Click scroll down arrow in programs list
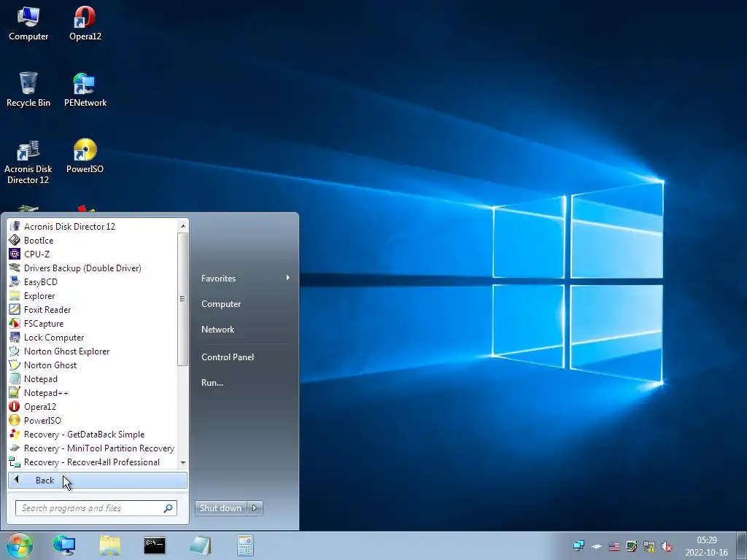This screenshot has height=560, width=747. (183, 462)
